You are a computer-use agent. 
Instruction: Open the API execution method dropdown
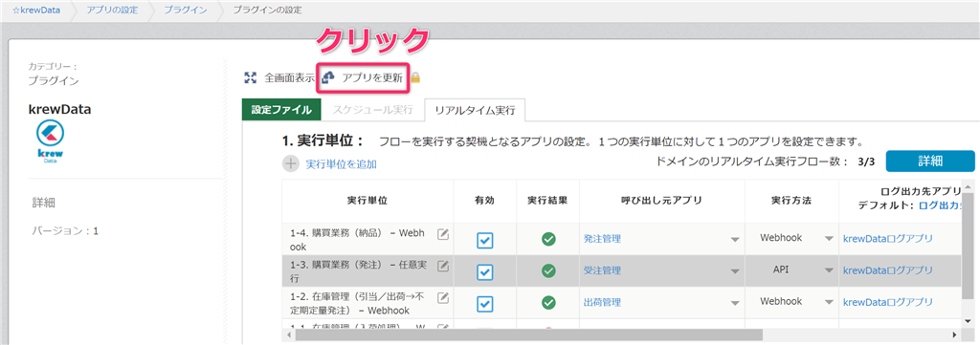click(x=829, y=270)
